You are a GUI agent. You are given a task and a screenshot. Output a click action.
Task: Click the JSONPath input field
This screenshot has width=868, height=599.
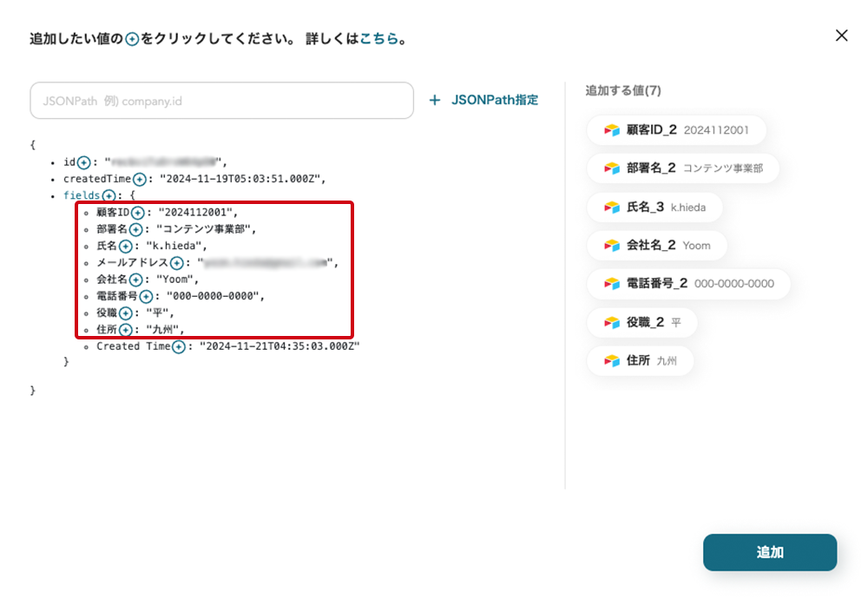(x=221, y=101)
